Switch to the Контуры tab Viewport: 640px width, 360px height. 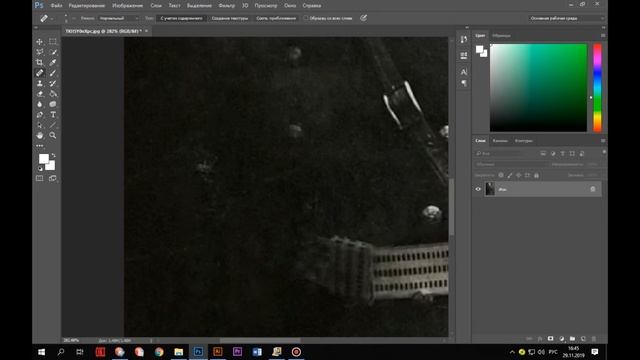[524, 141]
